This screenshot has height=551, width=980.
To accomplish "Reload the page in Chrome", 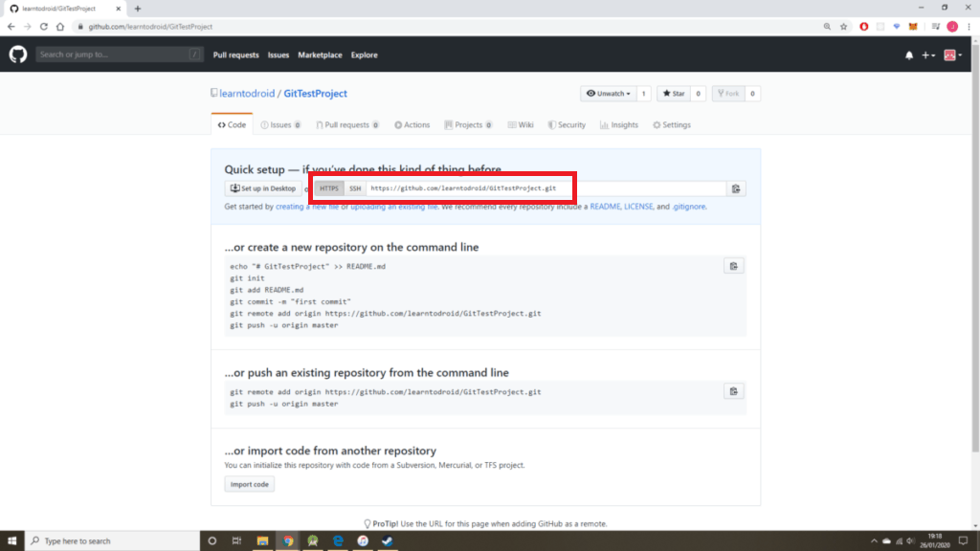I will point(45,27).
